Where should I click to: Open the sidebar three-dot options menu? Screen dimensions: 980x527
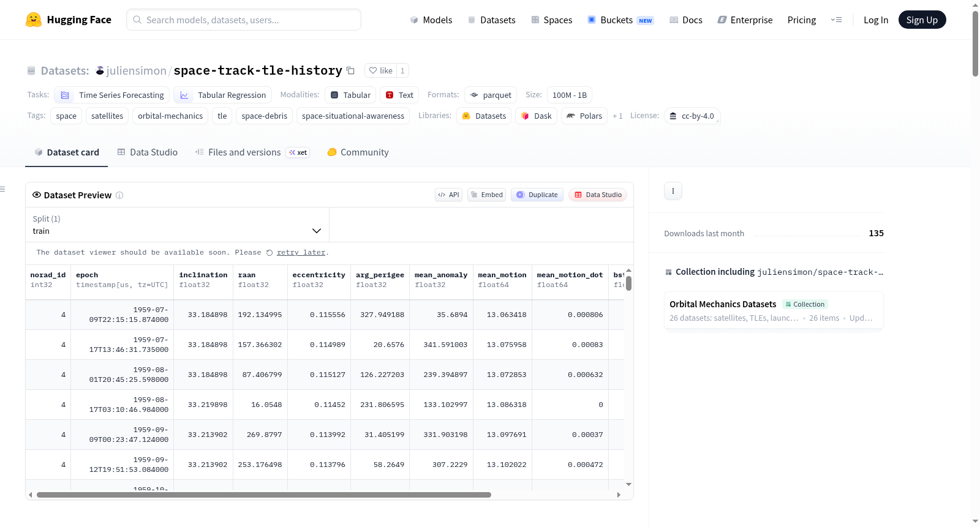[x=673, y=191]
